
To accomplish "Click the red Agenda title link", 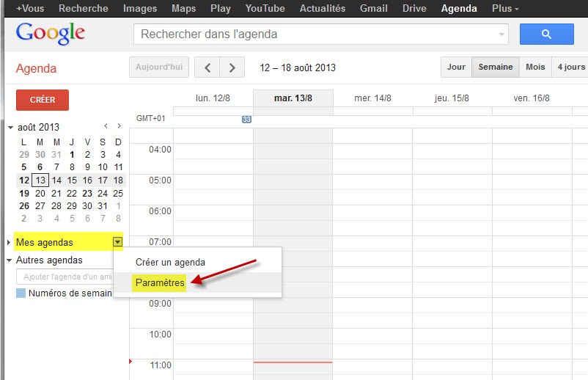I will (36, 69).
